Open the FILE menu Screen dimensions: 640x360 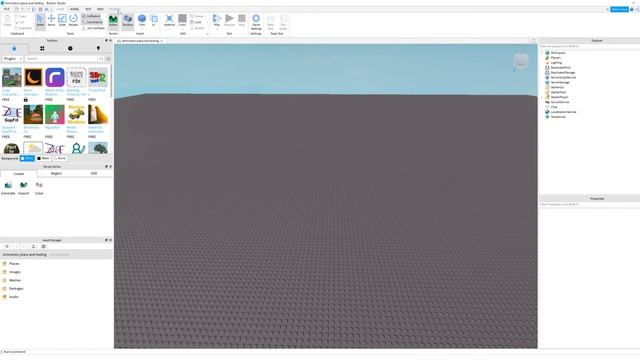coord(7,9)
